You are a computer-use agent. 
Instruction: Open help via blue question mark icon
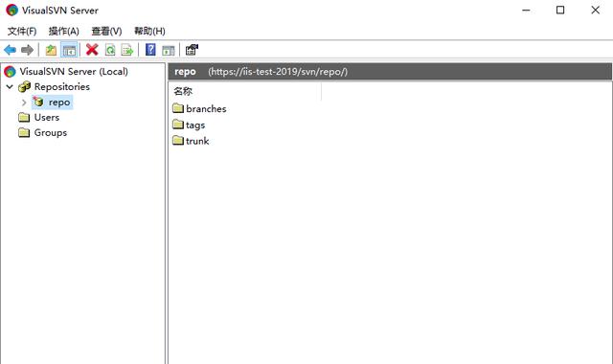[150, 50]
